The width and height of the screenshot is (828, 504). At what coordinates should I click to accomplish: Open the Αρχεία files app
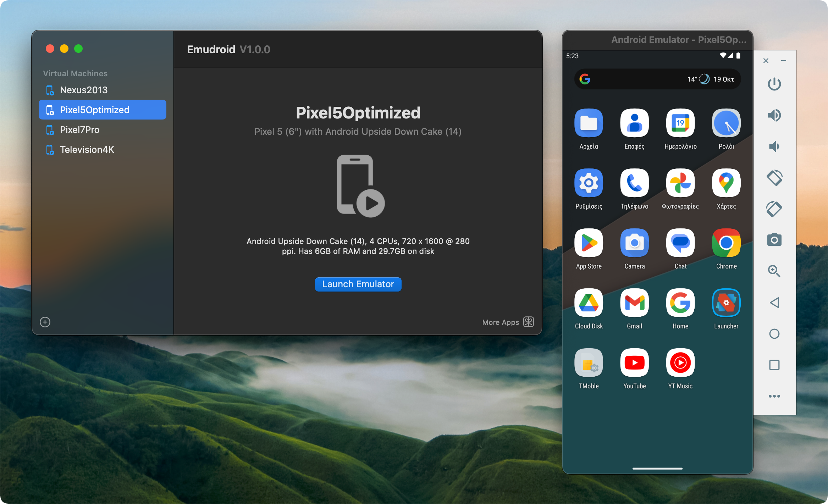click(x=589, y=129)
